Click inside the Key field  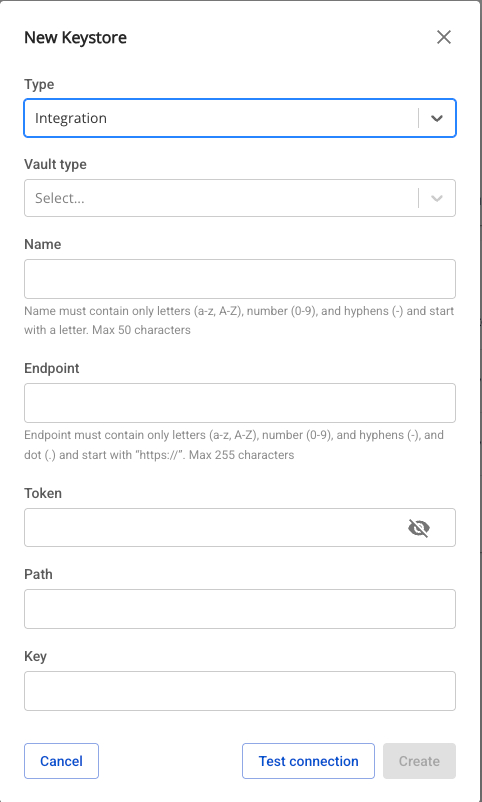coord(240,691)
